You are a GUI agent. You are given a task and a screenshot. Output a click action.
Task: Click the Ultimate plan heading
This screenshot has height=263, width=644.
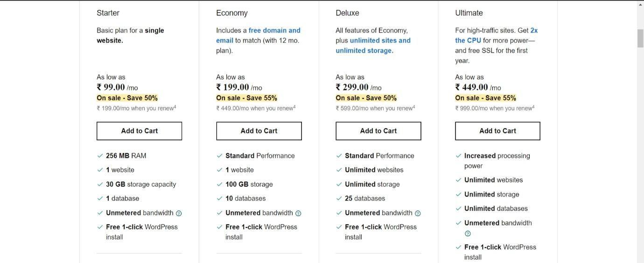coord(469,13)
